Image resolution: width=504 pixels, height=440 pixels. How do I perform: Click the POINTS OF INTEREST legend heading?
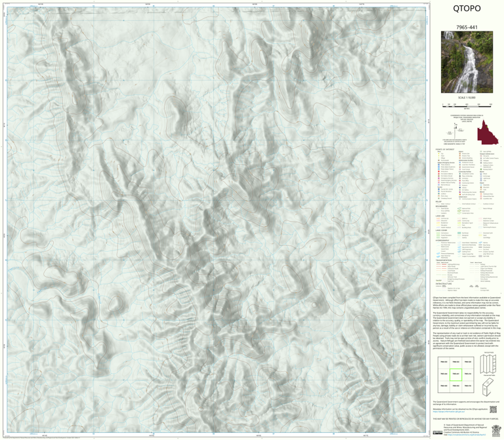[x=445, y=150]
